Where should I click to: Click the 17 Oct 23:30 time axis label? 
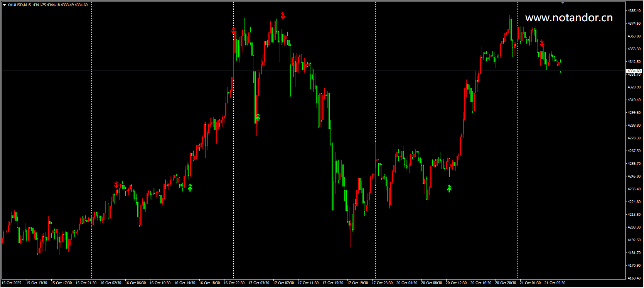382,283
